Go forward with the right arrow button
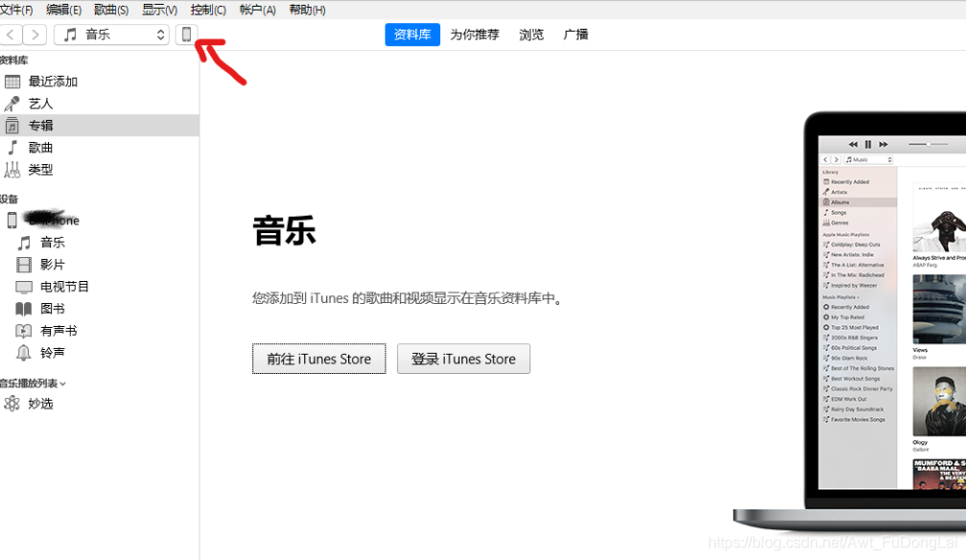 point(35,35)
